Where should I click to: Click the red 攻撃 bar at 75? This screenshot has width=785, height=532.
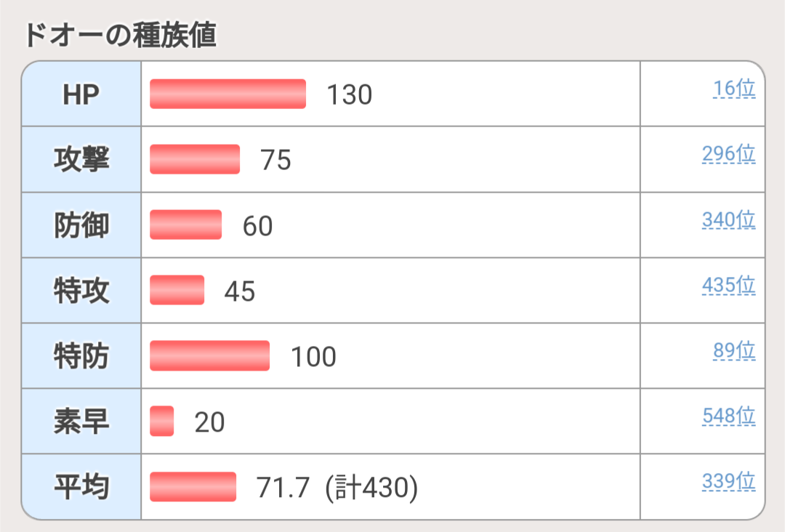point(195,160)
